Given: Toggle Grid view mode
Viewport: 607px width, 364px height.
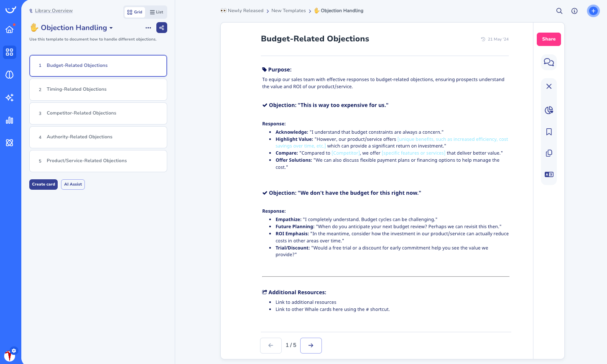Looking at the screenshot, I should pos(135,12).
